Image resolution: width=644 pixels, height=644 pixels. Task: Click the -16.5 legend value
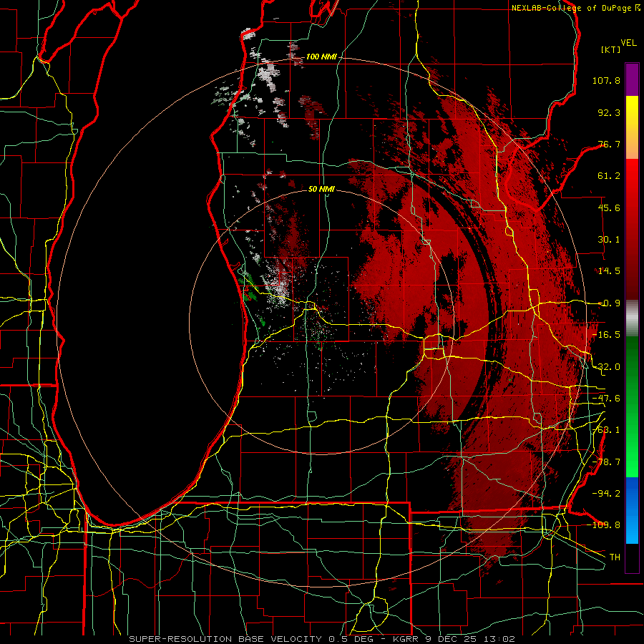(x=606, y=335)
